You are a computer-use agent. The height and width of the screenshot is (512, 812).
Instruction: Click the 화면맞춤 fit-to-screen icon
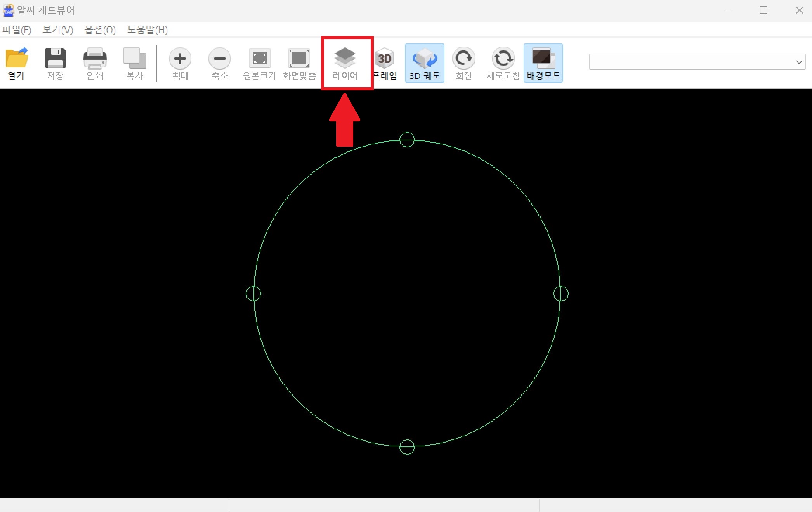(299, 63)
